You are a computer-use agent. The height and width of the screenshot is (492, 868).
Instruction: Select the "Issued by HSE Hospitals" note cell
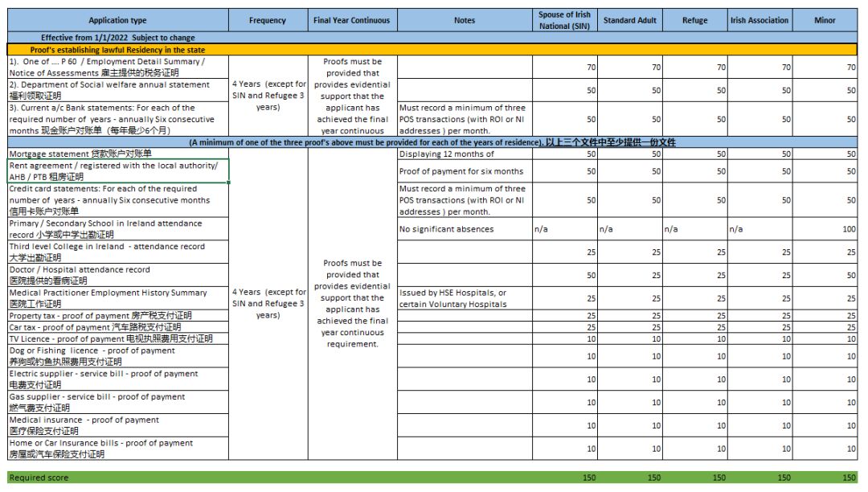464,298
